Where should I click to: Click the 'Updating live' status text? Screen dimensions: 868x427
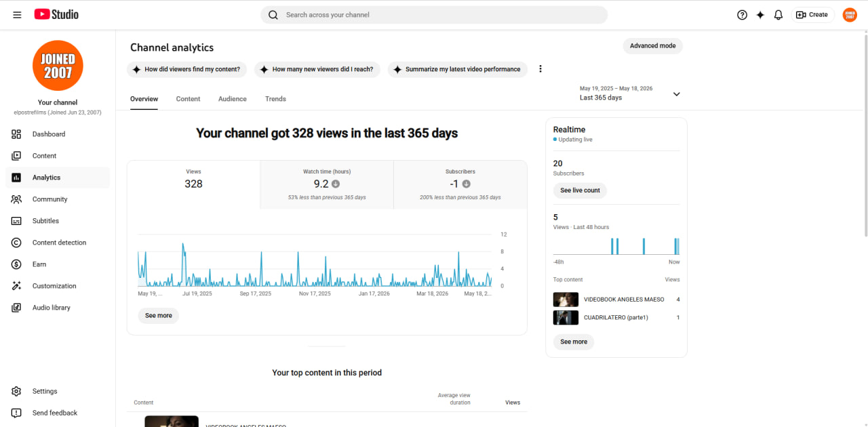click(x=575, y=140)
